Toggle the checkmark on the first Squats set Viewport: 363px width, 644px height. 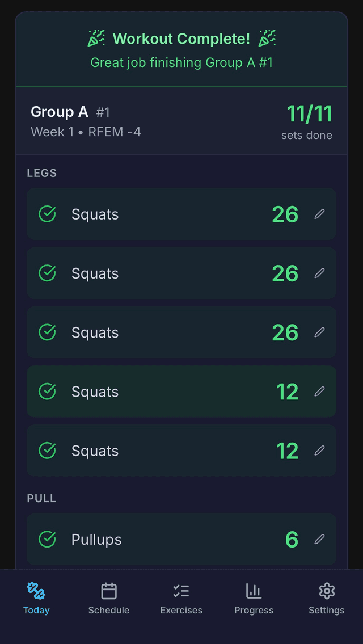pyautogui.click(x=47, y=214)
